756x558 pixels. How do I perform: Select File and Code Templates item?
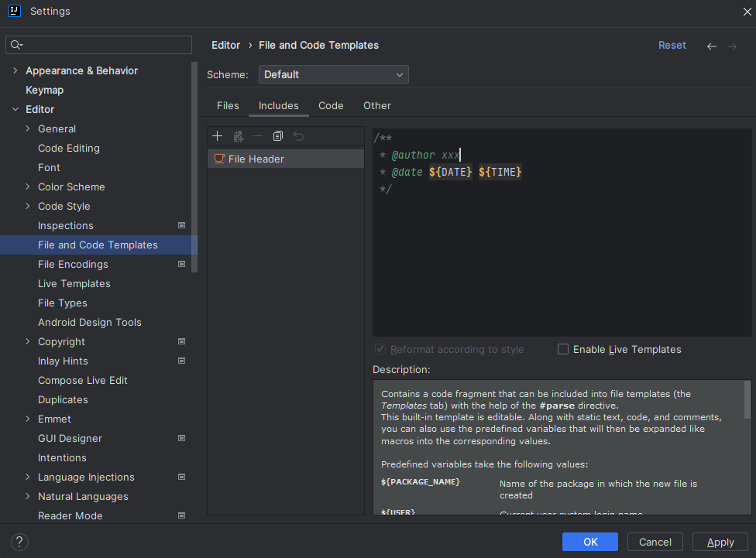[98, 245]
